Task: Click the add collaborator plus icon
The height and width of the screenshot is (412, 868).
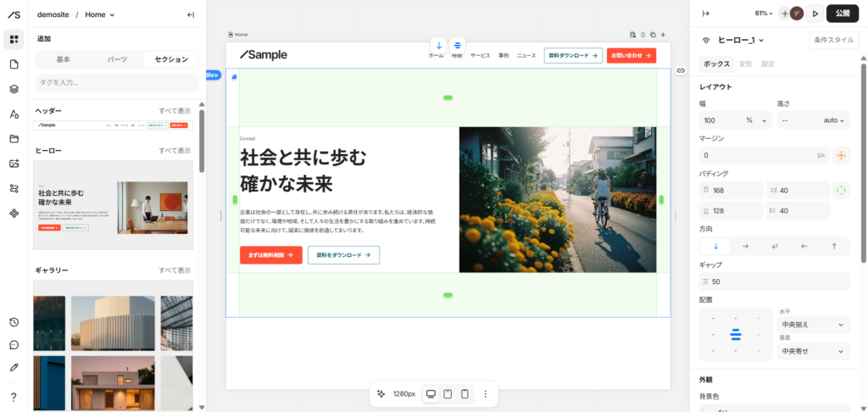Action: [x=784, y=14]
